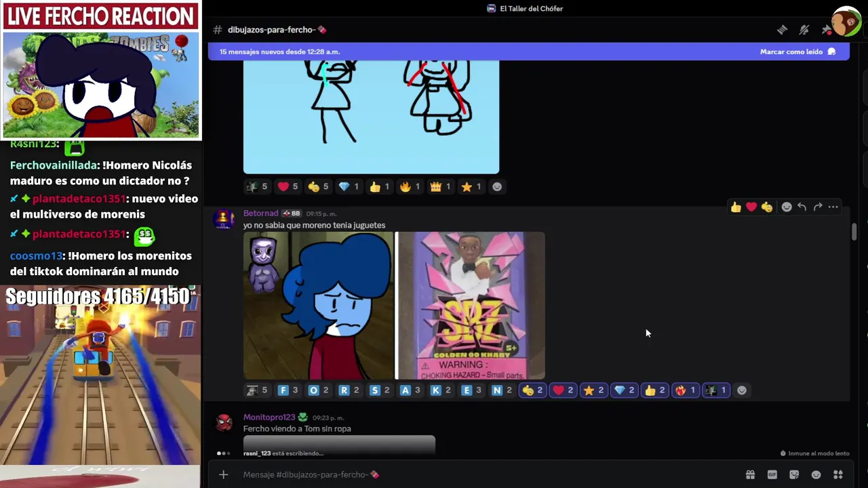This screenshot has width=868, height=488.
Task: Click the highlighted star reaction with count 2
Action: (x=593, y=390)
